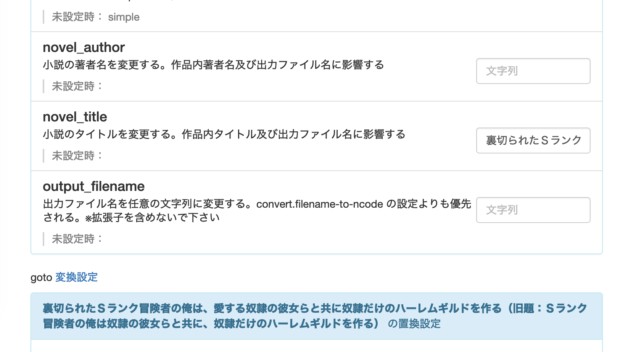Click the の置換設定 text in panel header

tap(414, 324)
